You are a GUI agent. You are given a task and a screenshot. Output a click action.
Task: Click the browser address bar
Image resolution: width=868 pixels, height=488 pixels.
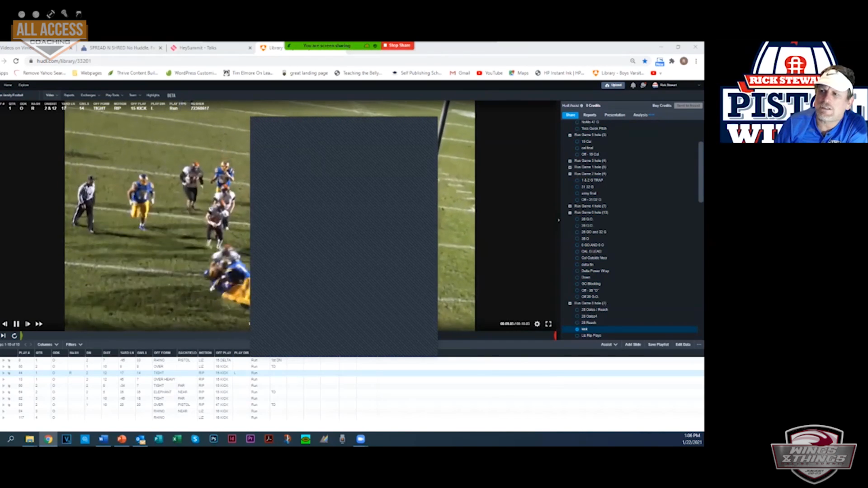[x=325, y=61]
